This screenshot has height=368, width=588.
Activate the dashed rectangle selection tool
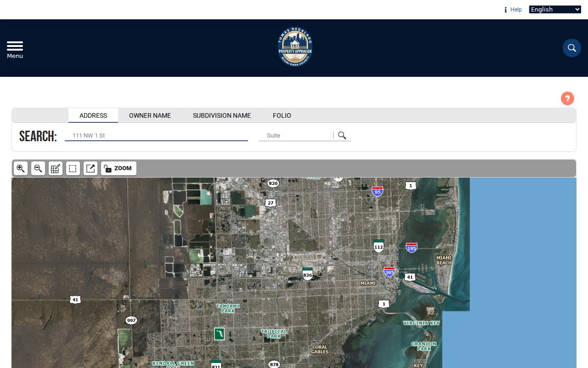click(73, 168)
